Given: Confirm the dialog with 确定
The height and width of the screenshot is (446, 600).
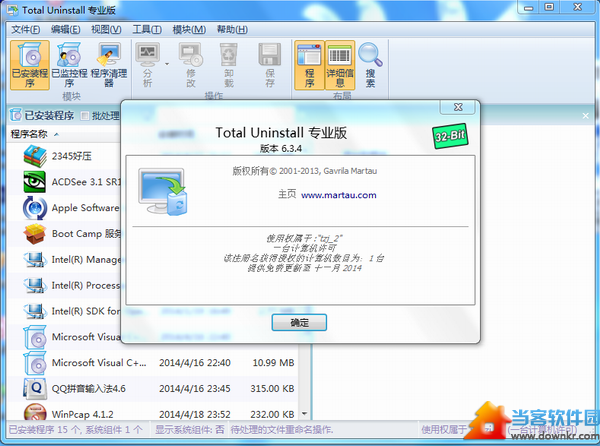Looking at the screenshot, I should (299, 322).
